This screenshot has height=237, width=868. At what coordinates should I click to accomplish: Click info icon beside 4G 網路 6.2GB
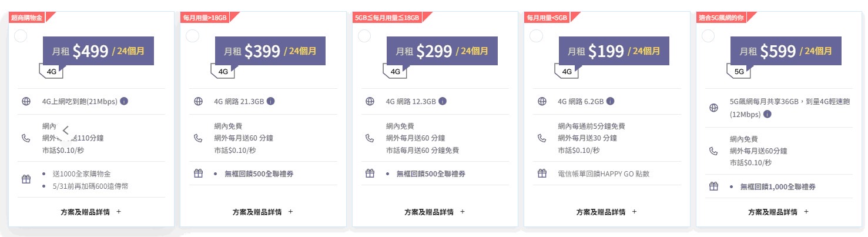pos(611,101)
